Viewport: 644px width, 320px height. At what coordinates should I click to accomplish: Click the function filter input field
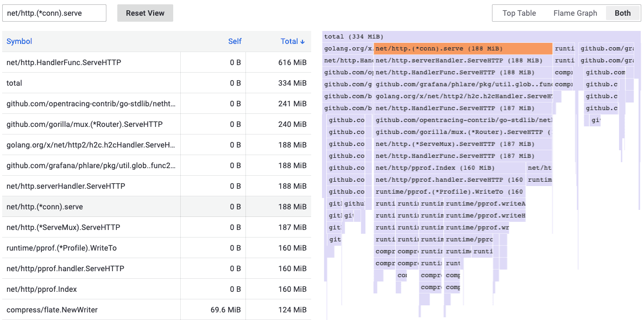(54, 12)
